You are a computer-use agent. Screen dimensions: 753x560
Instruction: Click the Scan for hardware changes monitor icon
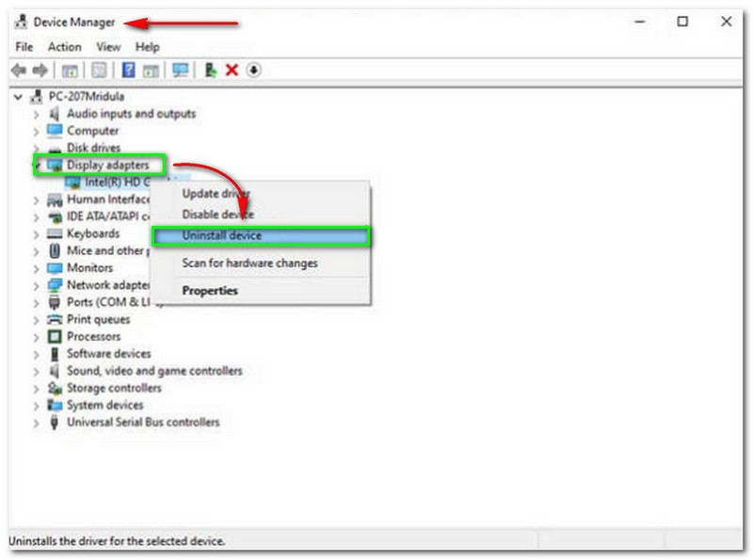point(181,71)
